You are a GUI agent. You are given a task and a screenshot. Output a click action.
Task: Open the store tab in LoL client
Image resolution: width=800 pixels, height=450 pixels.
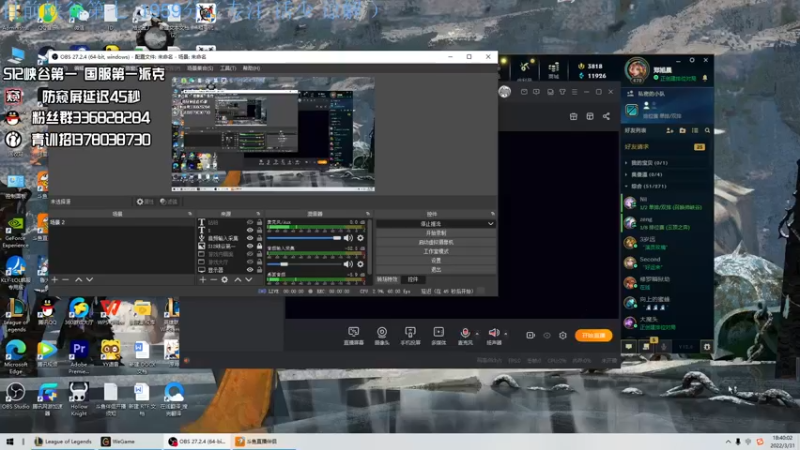pos(554,70)
